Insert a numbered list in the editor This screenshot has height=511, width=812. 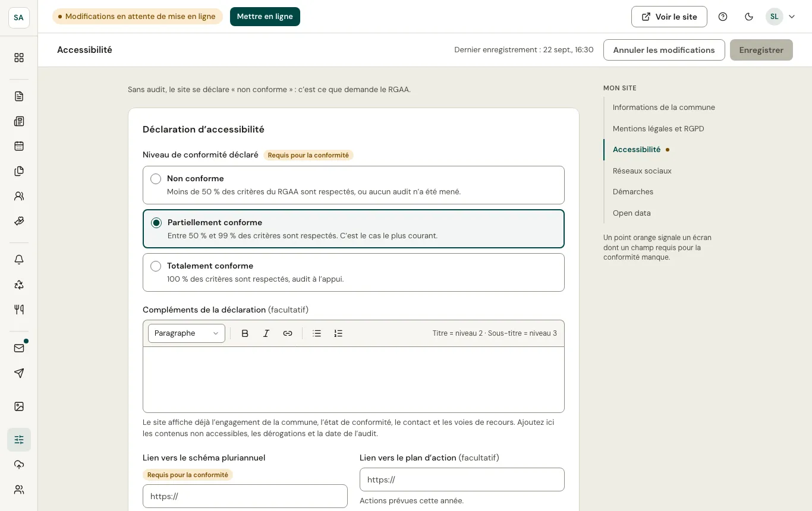(x=338, y=333)
